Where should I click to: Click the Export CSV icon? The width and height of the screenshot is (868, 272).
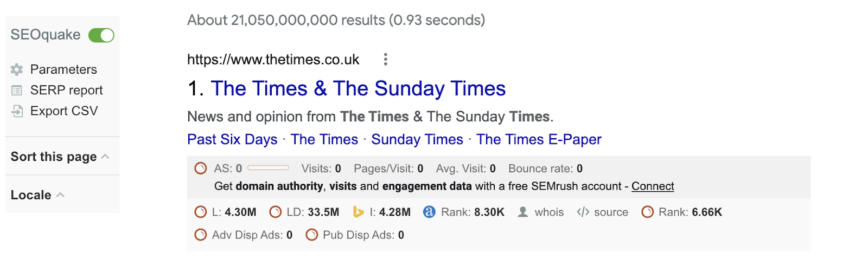17,111
